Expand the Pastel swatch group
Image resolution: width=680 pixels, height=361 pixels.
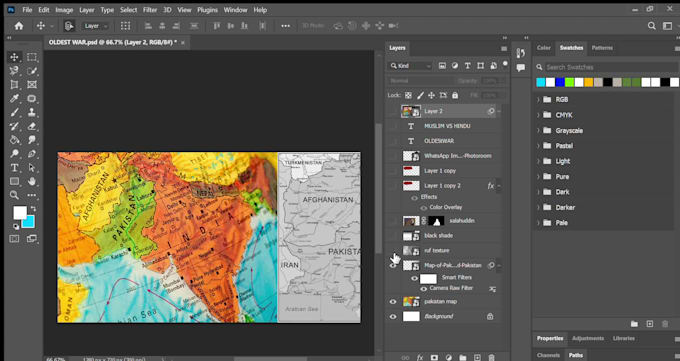coord(539,146)
